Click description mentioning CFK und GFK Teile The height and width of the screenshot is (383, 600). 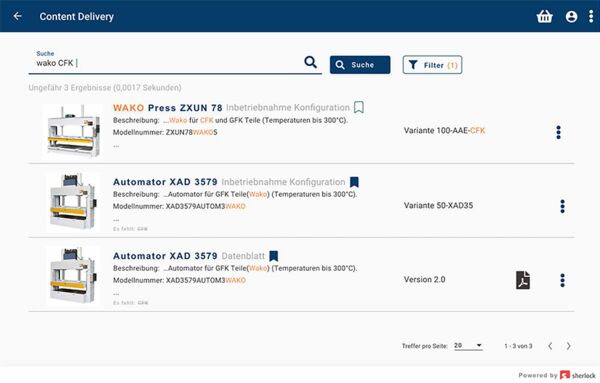click(x=230, y=120)
